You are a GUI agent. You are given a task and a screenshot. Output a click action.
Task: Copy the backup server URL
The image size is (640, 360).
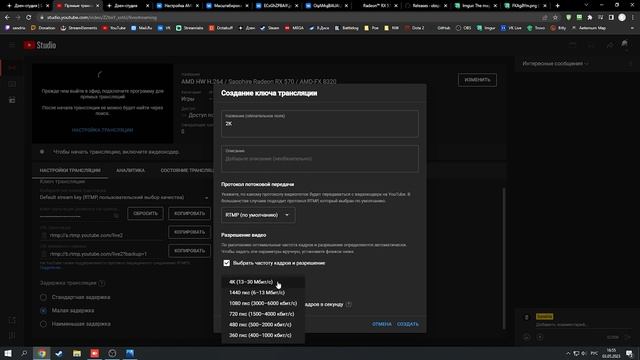(x=189, y=251)
